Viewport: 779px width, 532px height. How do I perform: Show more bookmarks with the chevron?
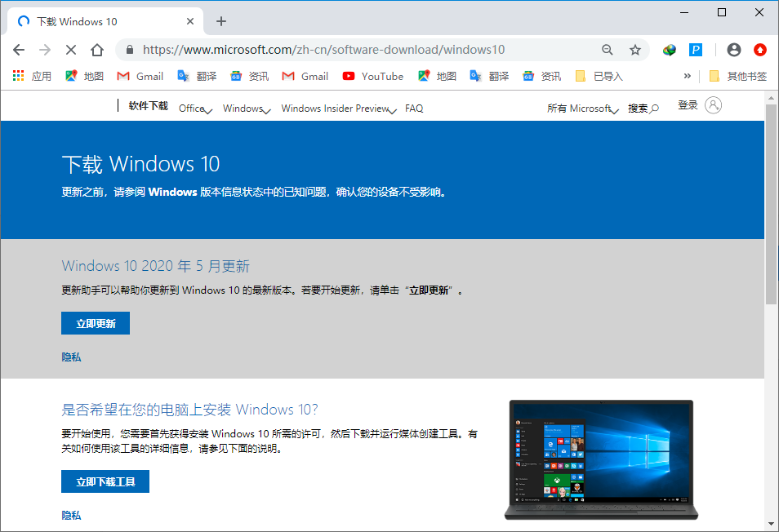(x=687, y=76)
